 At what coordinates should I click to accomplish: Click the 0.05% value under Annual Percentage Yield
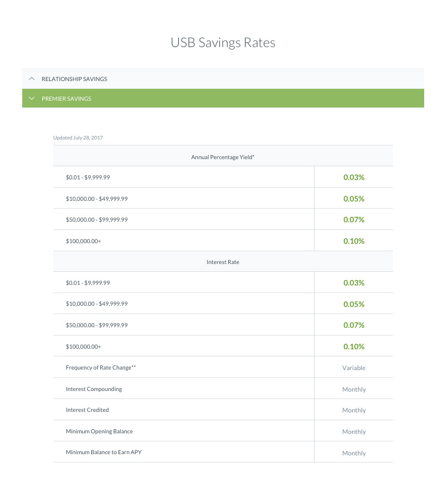353,198
